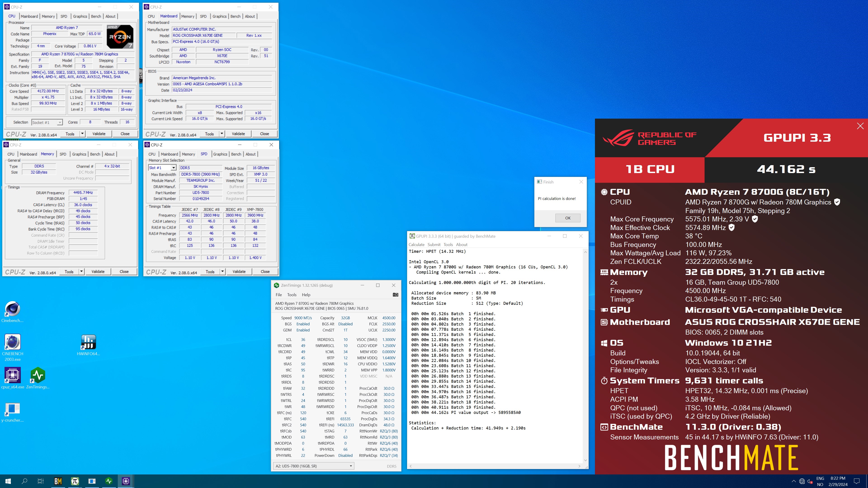Expand Tools arrow in CPU-Z Memory window
The height and width of the screenshot is (488, 868).
[81, 271]
